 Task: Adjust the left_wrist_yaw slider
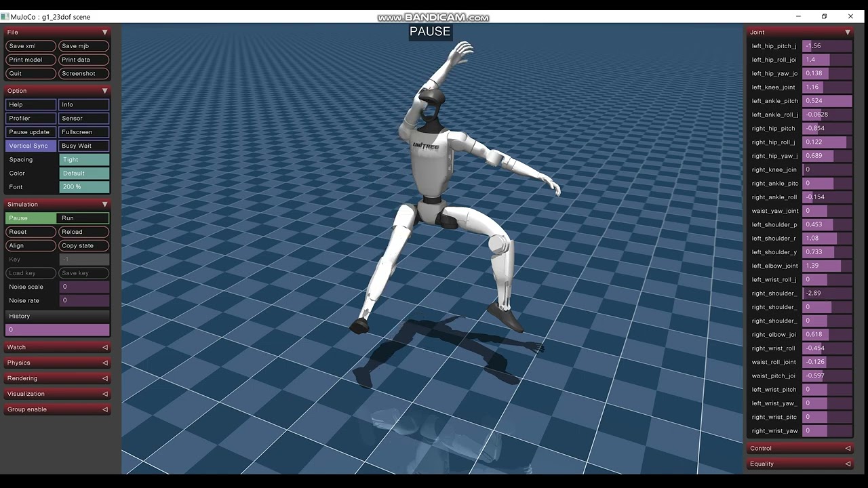tap(827, 403)
